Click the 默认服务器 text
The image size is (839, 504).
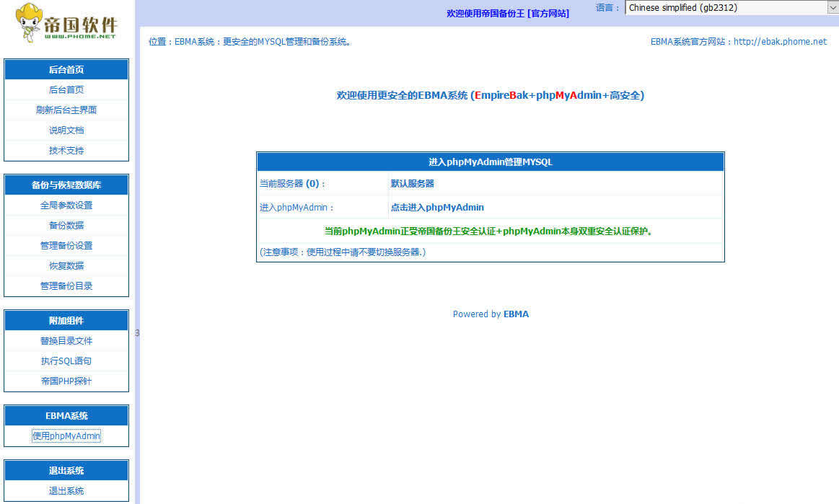(x=412, y=184)
